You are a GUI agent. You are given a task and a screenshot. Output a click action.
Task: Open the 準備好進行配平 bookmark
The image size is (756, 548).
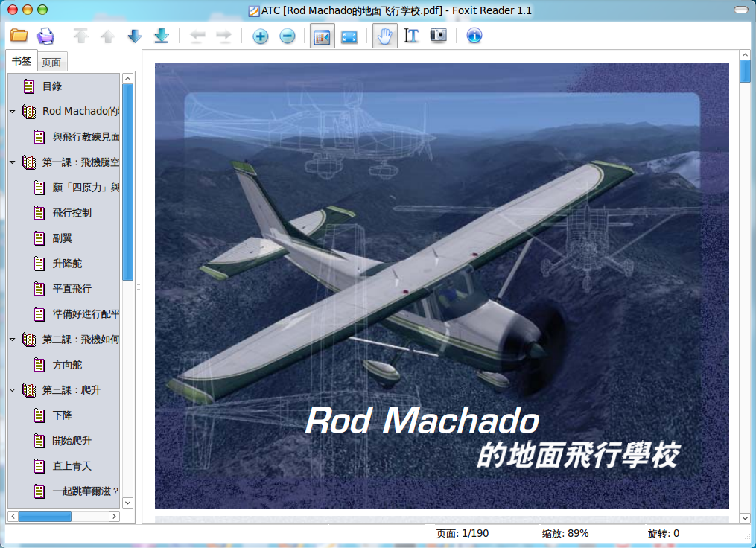(x=86, y=313)
